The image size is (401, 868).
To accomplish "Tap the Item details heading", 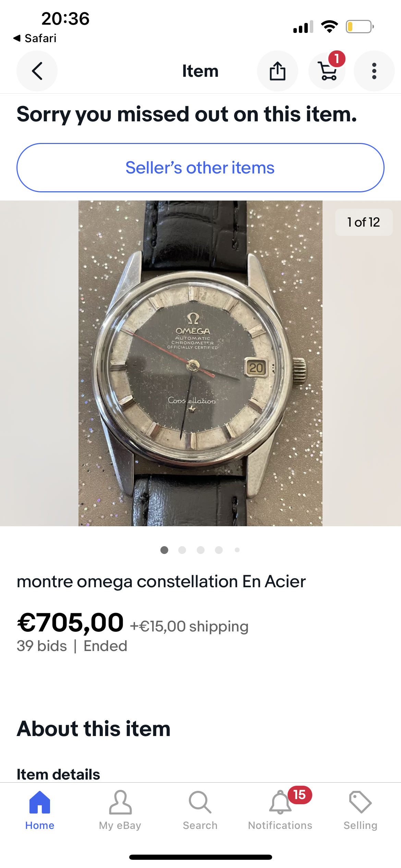I will [58, 774].
